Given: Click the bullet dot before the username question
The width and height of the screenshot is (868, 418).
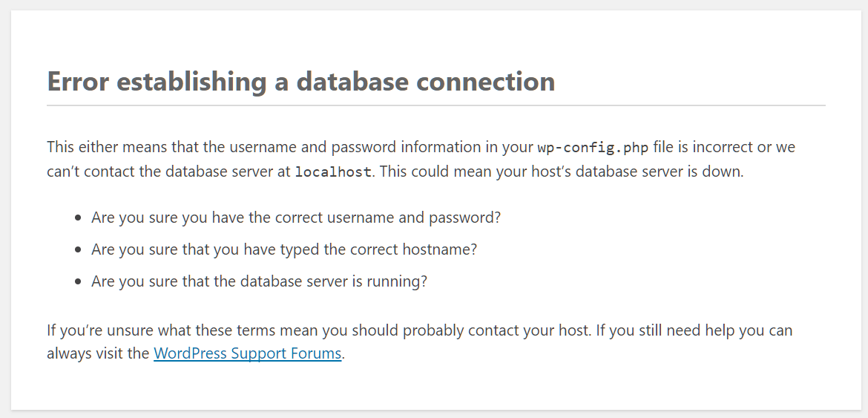Looking at the screenshot, I should [78, 218].
